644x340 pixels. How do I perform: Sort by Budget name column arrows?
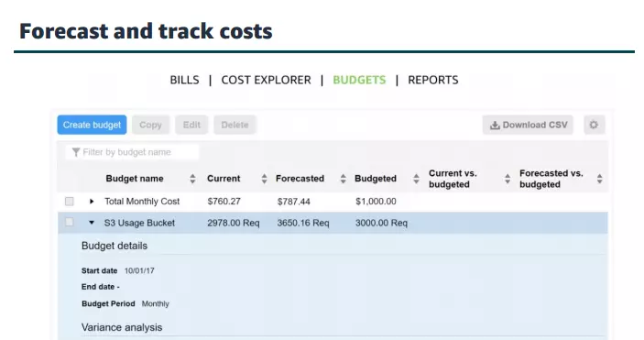click(x=192, y=179)
